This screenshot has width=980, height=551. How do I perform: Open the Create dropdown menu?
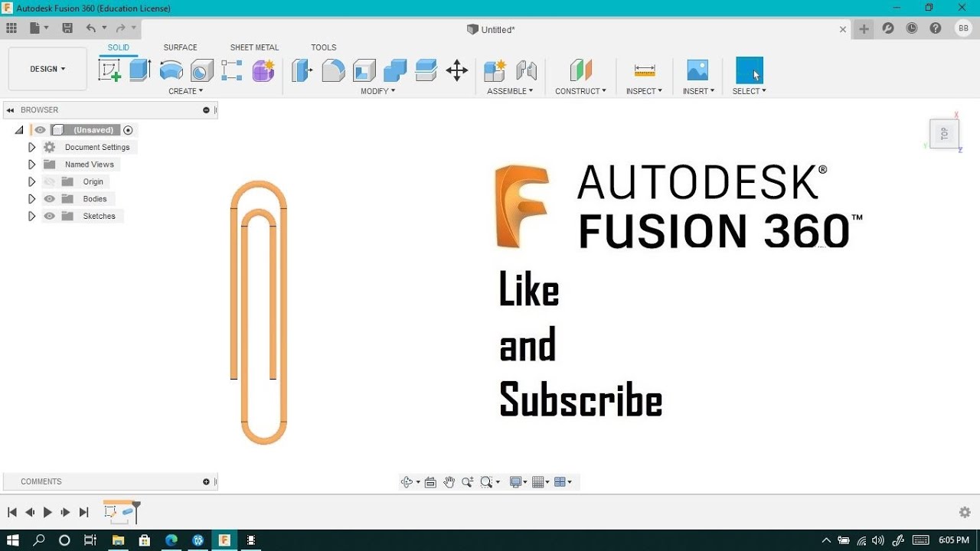(186, 91)
